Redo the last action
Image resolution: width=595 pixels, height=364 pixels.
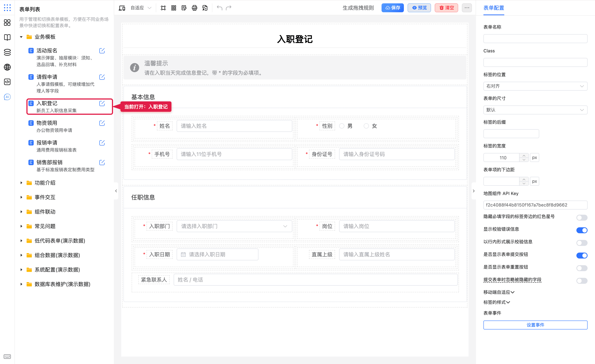[x=229, y=8]
